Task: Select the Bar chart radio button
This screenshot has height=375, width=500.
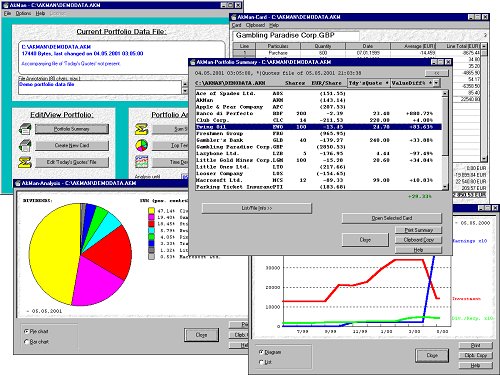Action: click(x=26, y=342)
